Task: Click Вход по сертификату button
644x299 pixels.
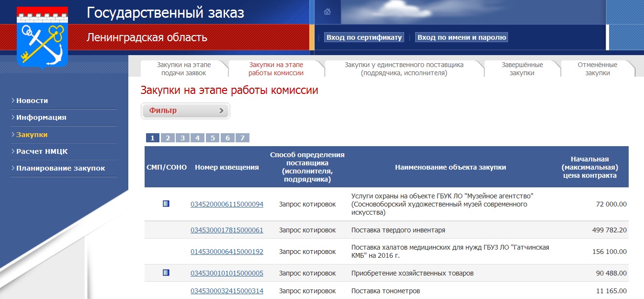Action: (364, 37)
